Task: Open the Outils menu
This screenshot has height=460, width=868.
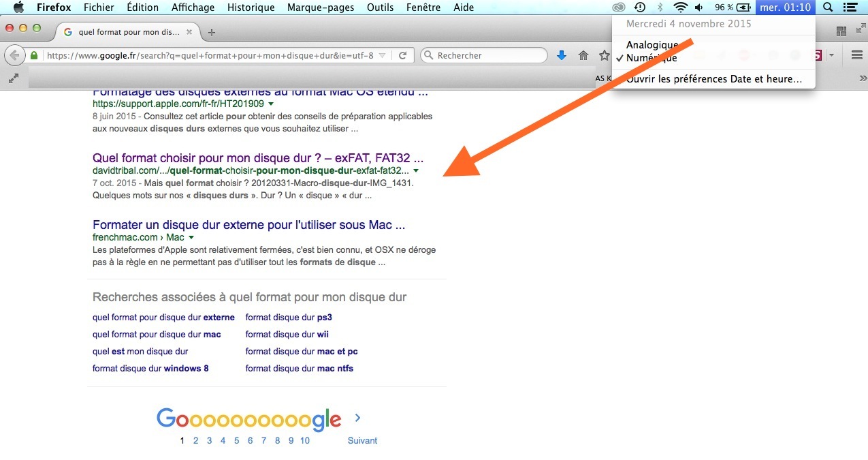Action: point(380,7)
